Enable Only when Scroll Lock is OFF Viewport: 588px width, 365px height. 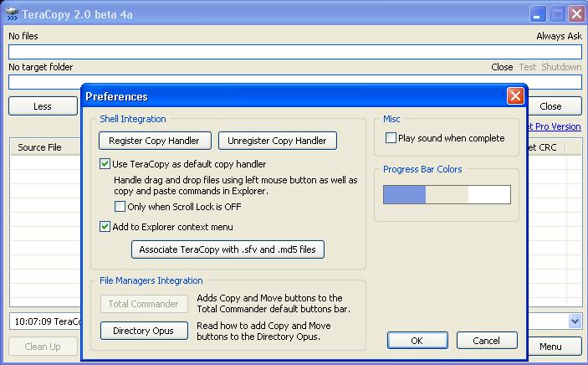tap(120, 207)
